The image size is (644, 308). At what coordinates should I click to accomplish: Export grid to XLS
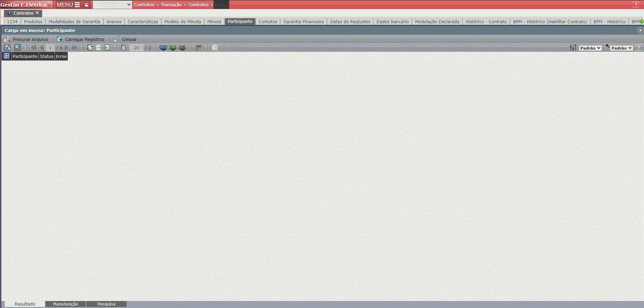pos(173,48)
